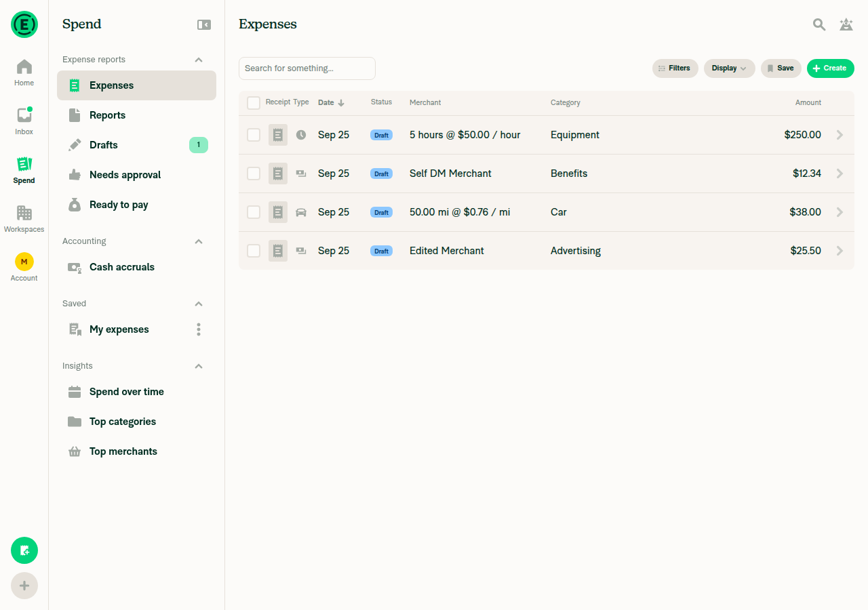Image resolution: width=868 pixels, height=610 pixels.
Task: Check the Edited Merchant expense checkbox
Action: tap(254, 251)
